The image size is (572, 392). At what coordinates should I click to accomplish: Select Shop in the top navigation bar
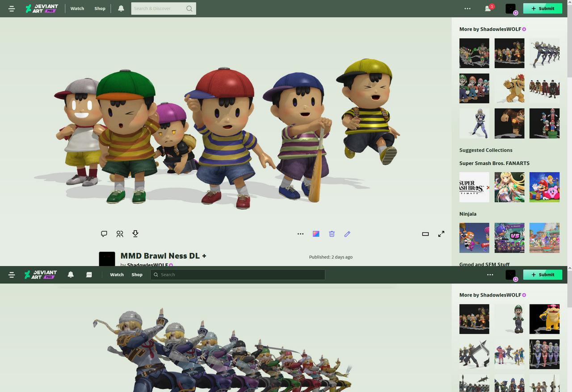100,8
